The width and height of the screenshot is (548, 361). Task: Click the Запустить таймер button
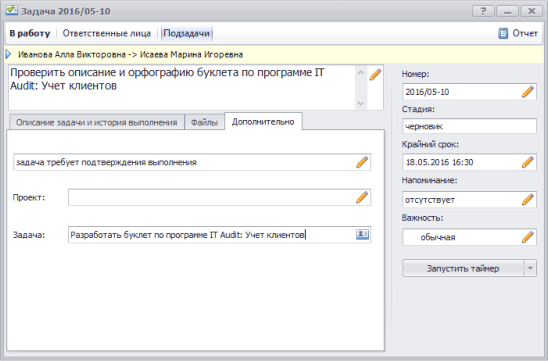pyautogui.click(x=463, y=268)
